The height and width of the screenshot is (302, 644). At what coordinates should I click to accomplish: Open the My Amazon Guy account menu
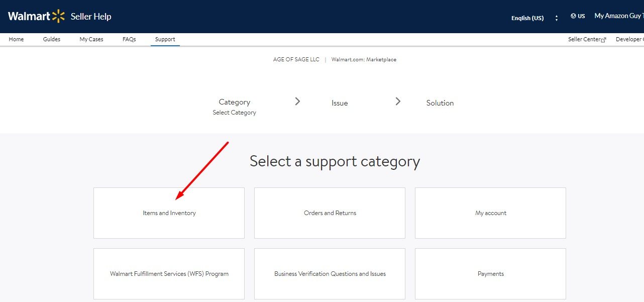point(618,16)
